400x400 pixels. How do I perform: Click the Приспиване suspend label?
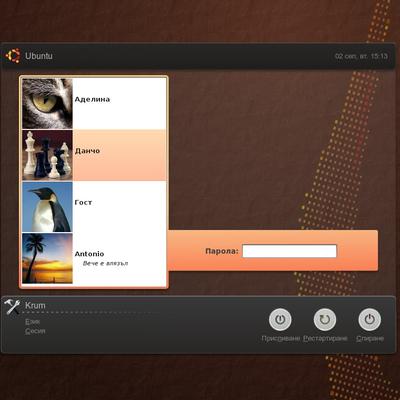[281, 339]
